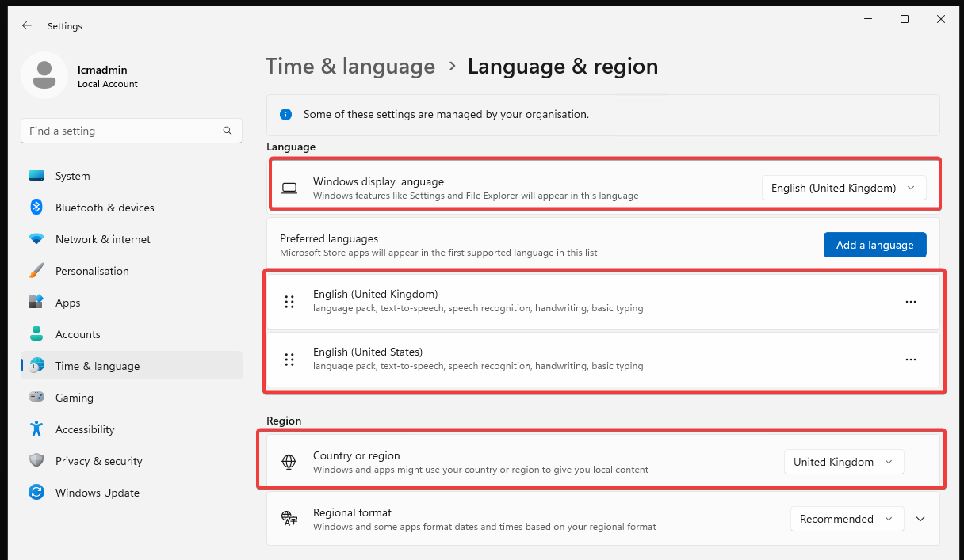Click the lcmadmin user avatar icon
The image size is (964, 560).
44,75
